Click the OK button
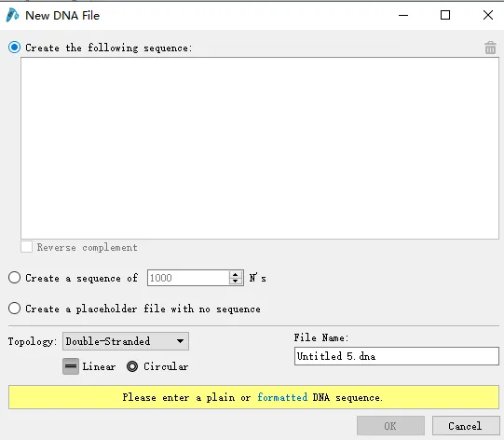The image size is (504, 440). pyautogui.click(x=390, y=426)
